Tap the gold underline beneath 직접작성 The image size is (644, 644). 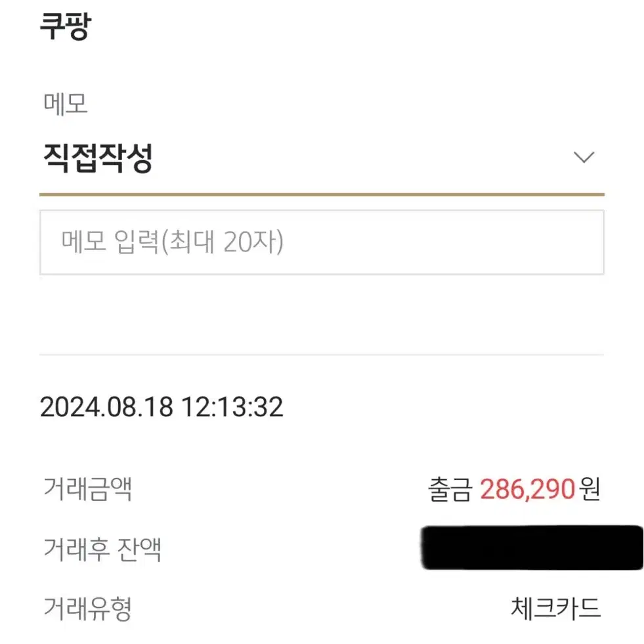[x=322, y=194]
